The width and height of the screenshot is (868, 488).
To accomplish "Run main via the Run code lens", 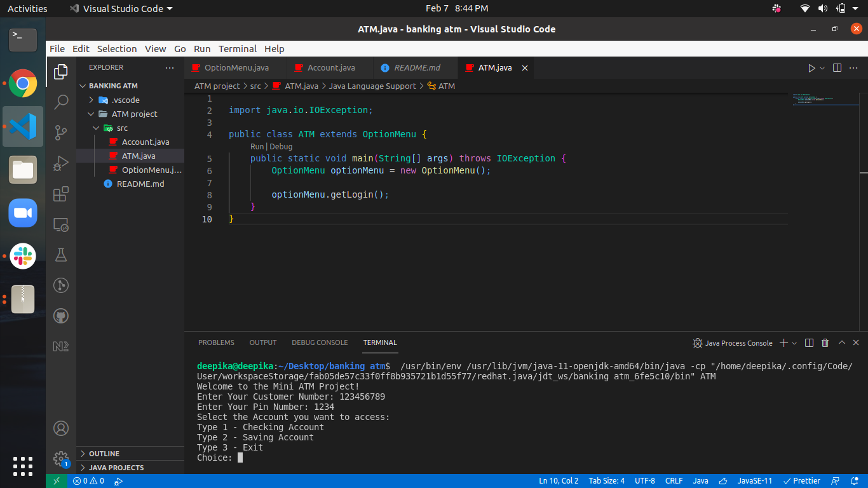I will 256,146.
